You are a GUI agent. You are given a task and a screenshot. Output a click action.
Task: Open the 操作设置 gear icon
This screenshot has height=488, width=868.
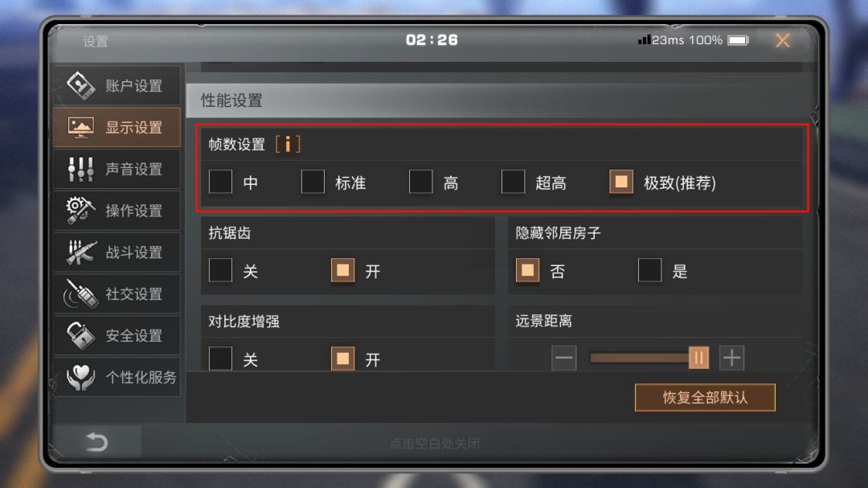(81, 211)
